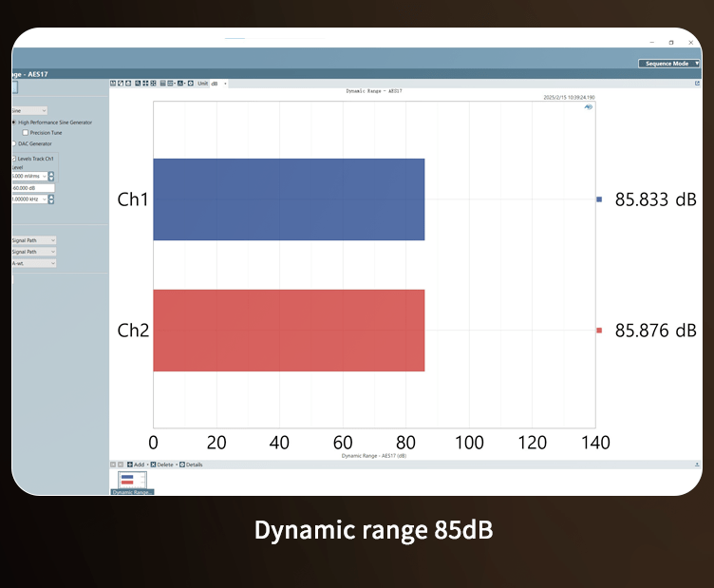Expand the Sine waveform dropdown
Image resolution: width=714 pixels, height=588 pixels.
pos(44,110)
